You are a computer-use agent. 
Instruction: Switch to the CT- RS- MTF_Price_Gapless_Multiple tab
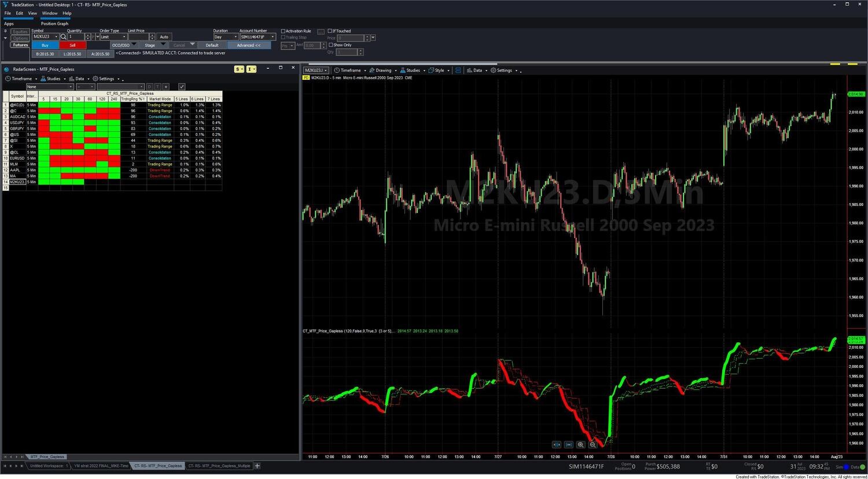(x=219, y=466)
